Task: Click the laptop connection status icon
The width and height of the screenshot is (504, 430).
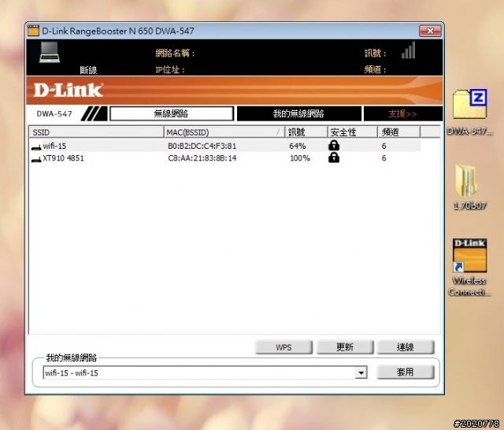Action: click(x=50, y=52)
